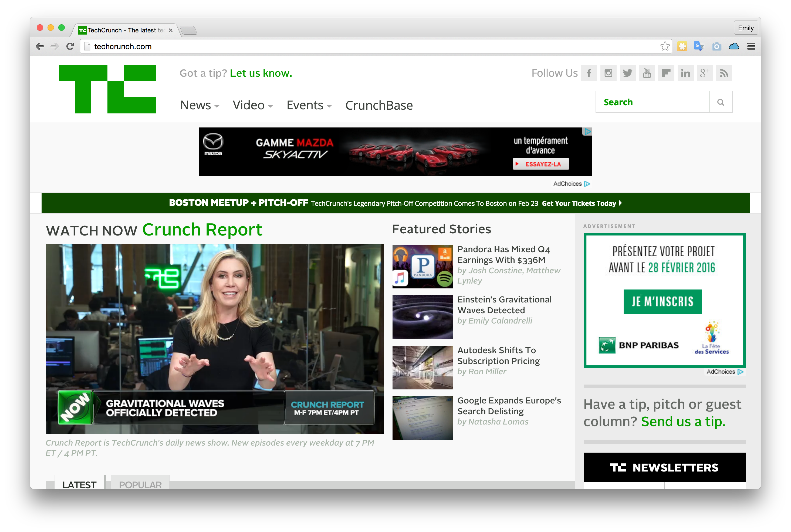Open the YouTube channel icon
791x532 pixels.
(647, 73)
